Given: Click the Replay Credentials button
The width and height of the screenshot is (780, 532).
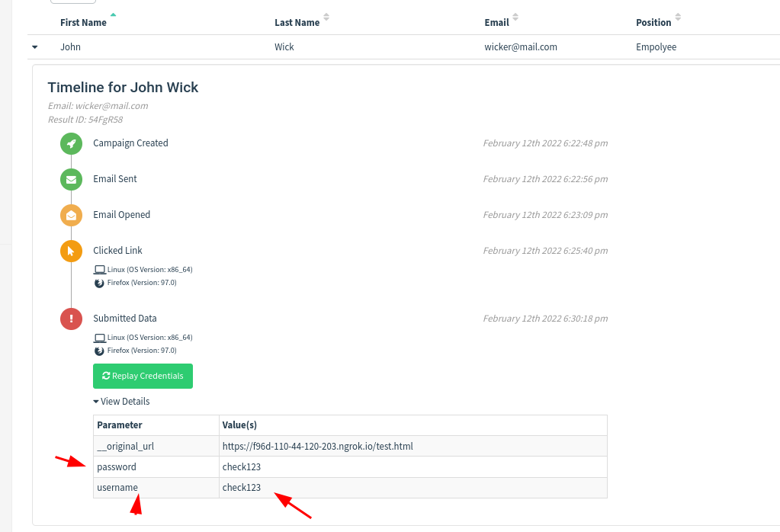Looking at the screenshot, I should pos(143,376).
